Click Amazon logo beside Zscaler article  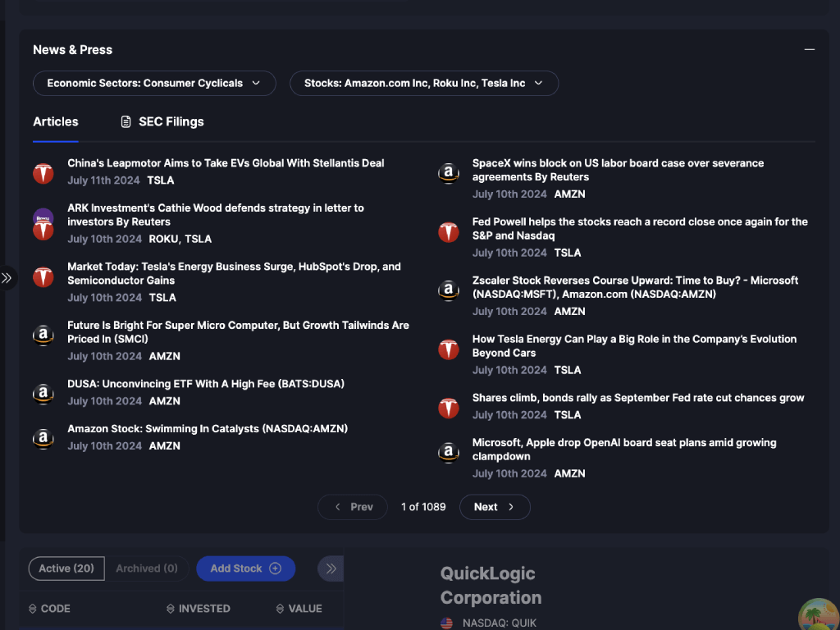[x=449, y=290]
